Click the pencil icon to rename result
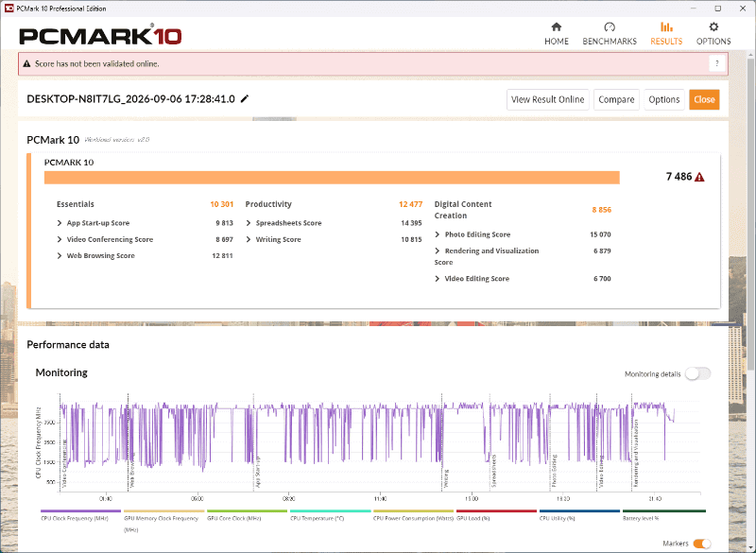Image resolution: width=756 pixels, height=553 pixels. [245, 99]
